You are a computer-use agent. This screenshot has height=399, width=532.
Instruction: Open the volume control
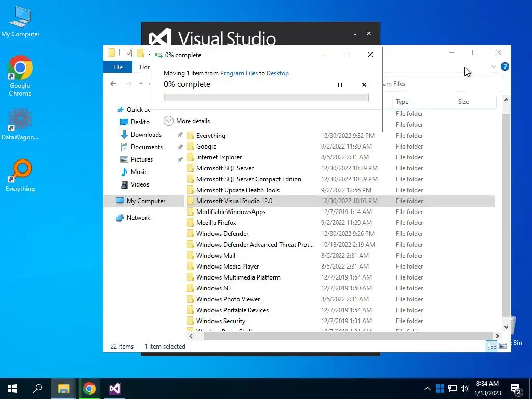(x=464, y=389)
